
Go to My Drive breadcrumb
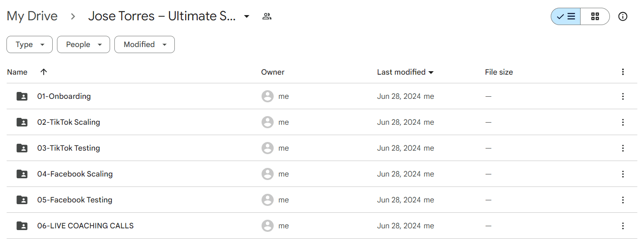(32, 16)
